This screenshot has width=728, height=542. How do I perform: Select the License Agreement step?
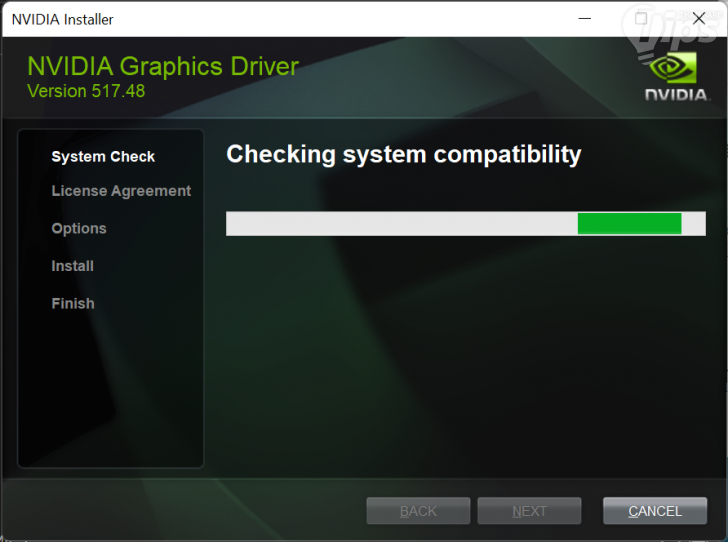(x=121, y=191)
